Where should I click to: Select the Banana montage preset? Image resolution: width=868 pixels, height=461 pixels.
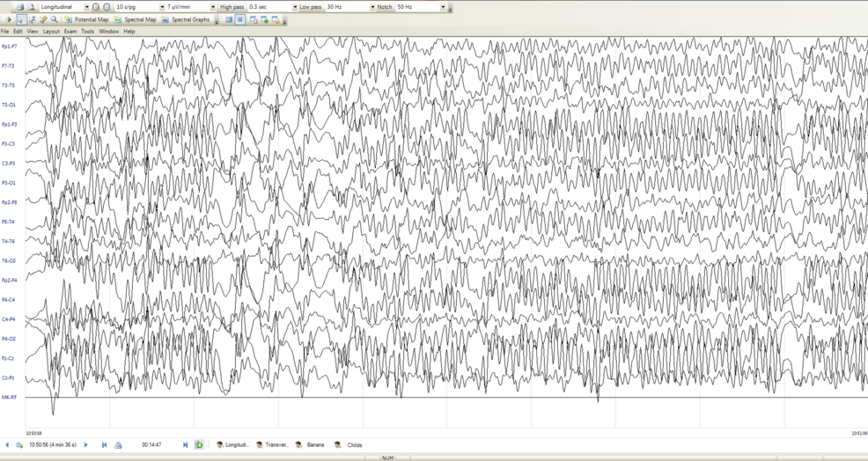(311, 445)
